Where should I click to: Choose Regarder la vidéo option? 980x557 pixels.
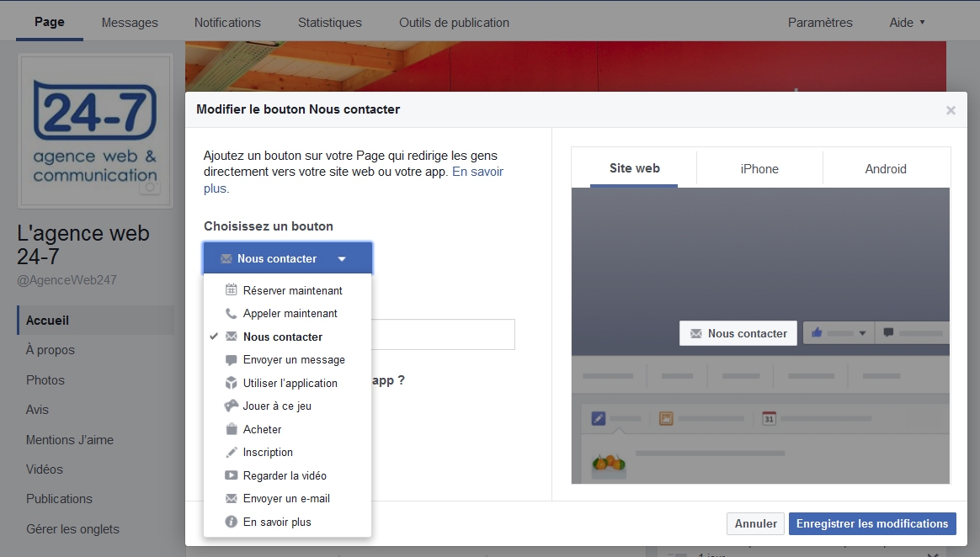coord(287,475)
